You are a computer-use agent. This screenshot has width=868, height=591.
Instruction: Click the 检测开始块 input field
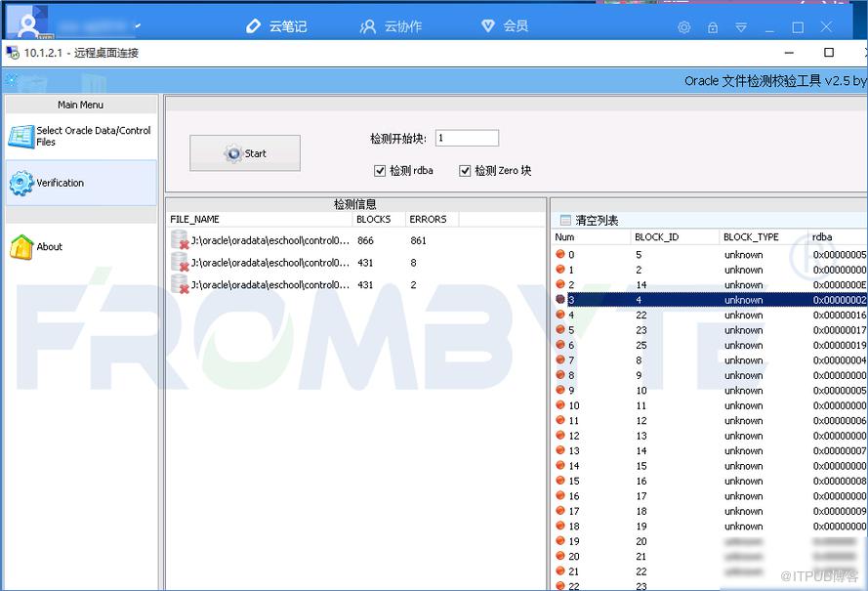coord(468,138)
